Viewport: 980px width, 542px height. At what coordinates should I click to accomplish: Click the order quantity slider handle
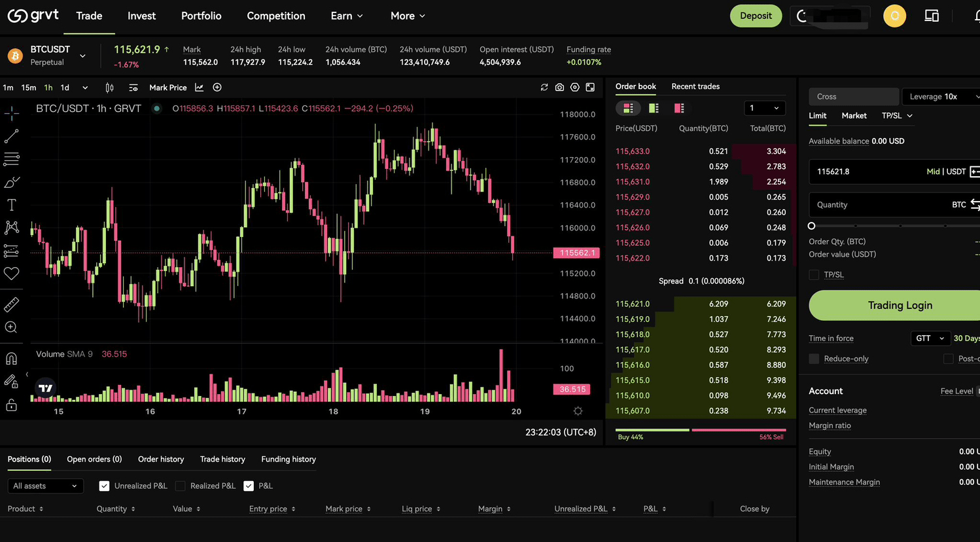click(x=812, y=226)
